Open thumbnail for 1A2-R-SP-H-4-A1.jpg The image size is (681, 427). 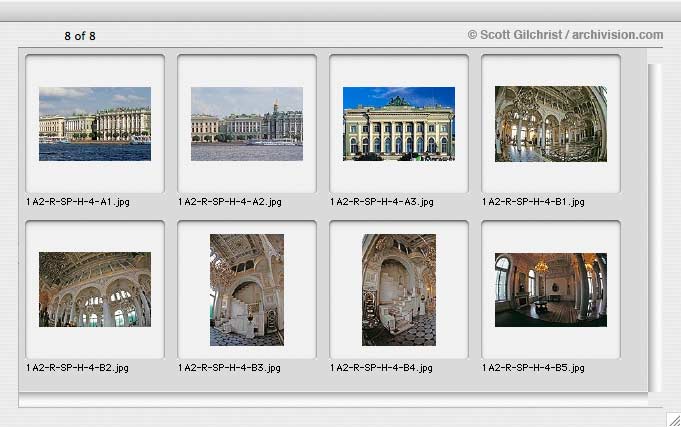95,124
